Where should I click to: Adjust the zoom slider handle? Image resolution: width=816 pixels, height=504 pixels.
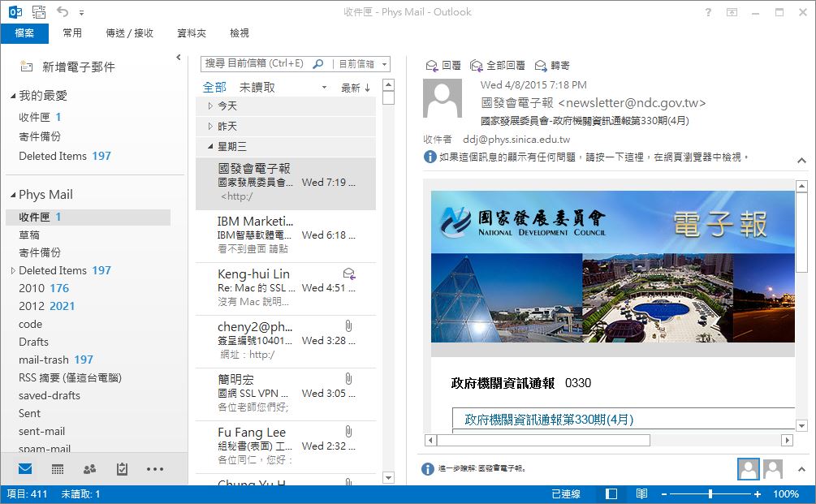point(710,493)
